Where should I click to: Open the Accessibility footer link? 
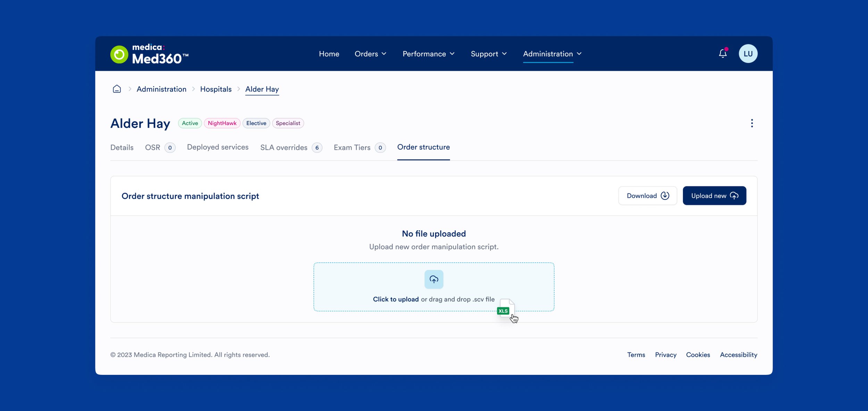click(x=738, y=355)
